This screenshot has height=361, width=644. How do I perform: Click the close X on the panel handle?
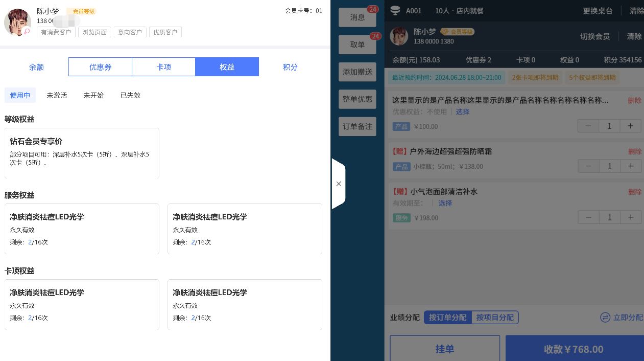coord(339,184)
